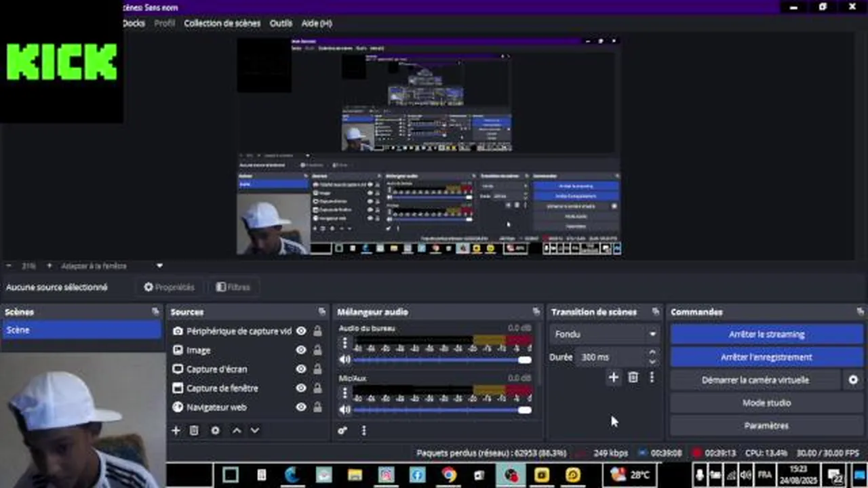This screenshot has width=868, height=488.
Task: Open Mic/Aux options three-dot menu
Action: point(344,392)
